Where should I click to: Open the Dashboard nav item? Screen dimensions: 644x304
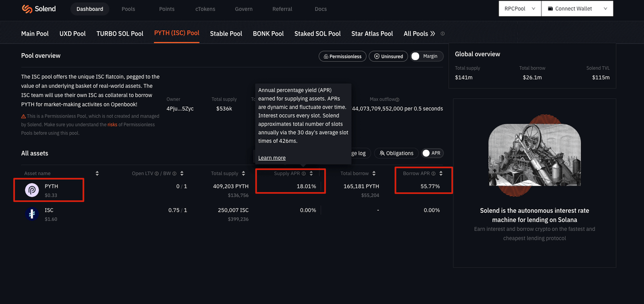coord(90,9)
